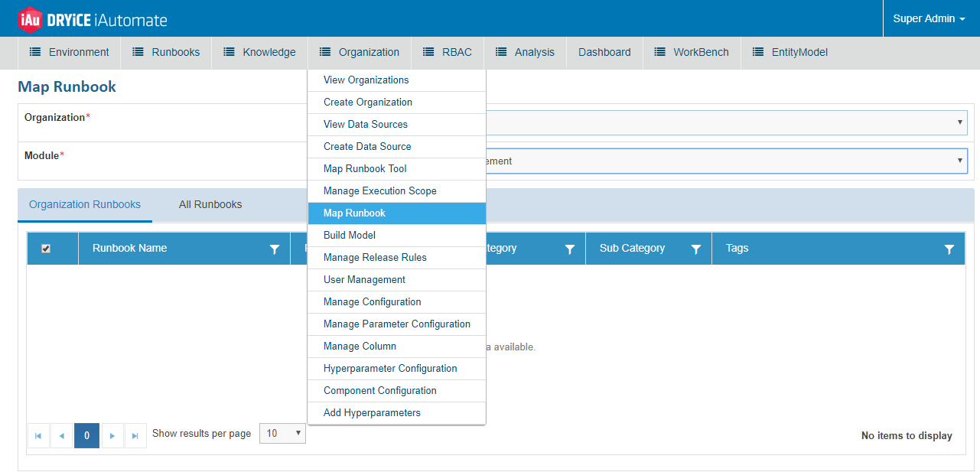
Task: Open the Sub Category column filter
Action: (696, 249)
